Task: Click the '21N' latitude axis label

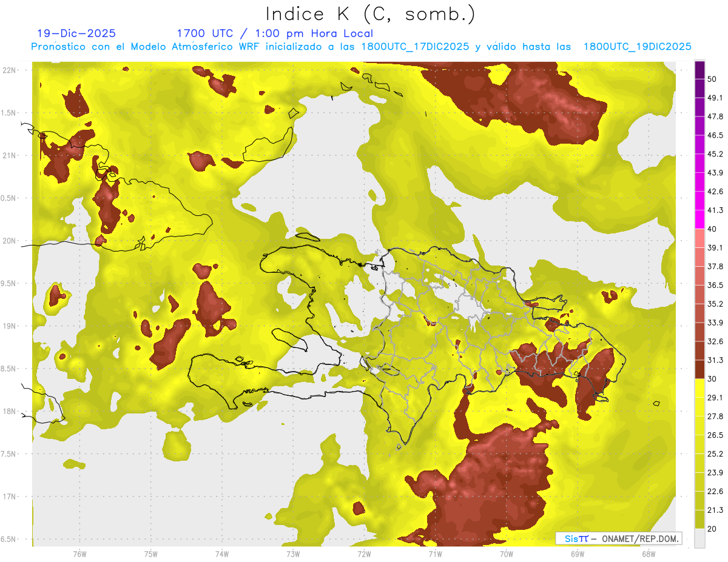Action: click(x=10, y=155)
